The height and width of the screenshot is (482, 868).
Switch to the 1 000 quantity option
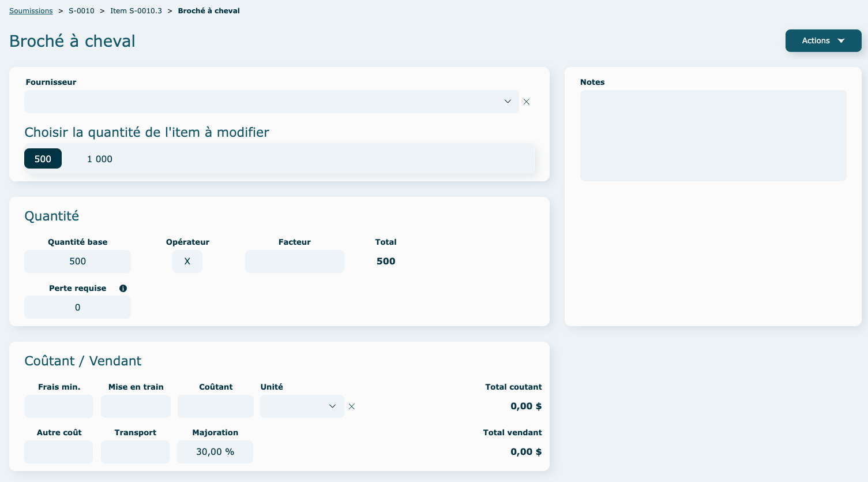[x=100, y=159]
